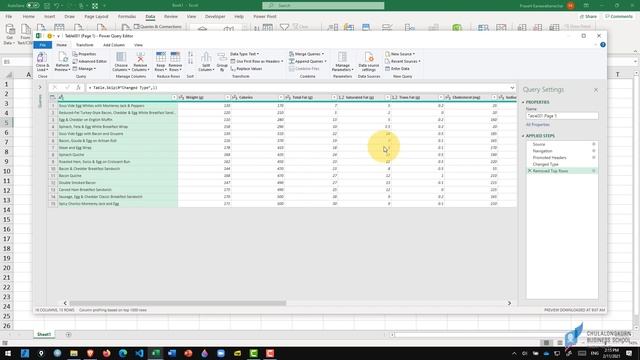Open Power Query Editor help
Viewport: 640px width, 360px height.
click(603, 44)
